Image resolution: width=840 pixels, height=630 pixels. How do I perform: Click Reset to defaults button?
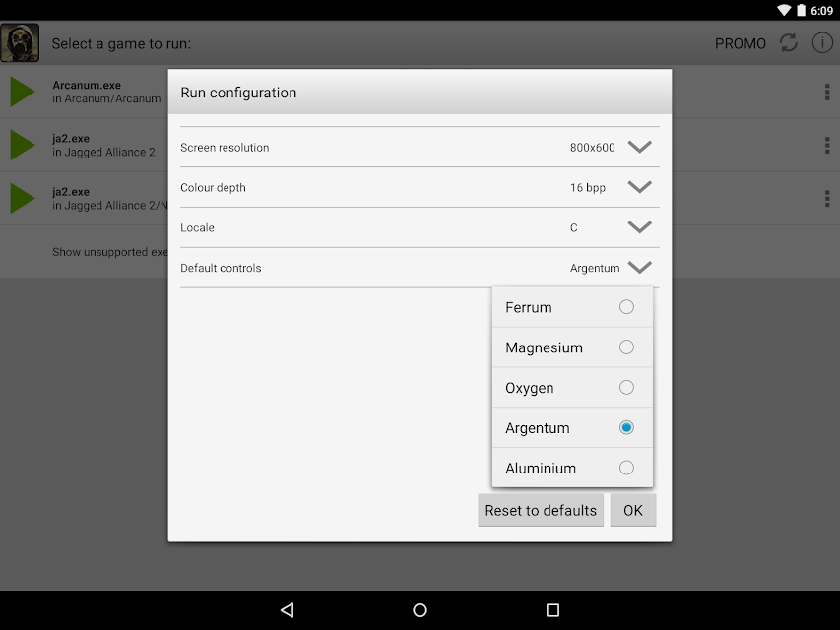tap(541, 510)
